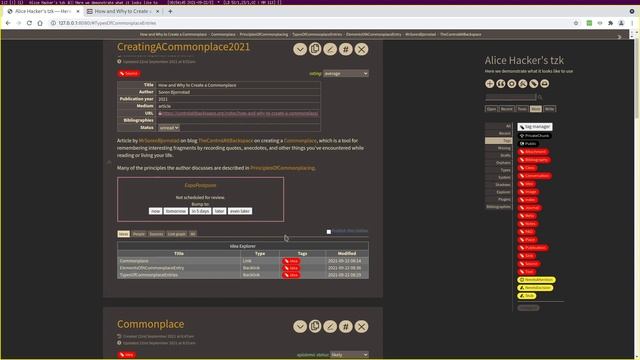Open a new browser tab
640x360 pixels.
(x=170, y=11)
